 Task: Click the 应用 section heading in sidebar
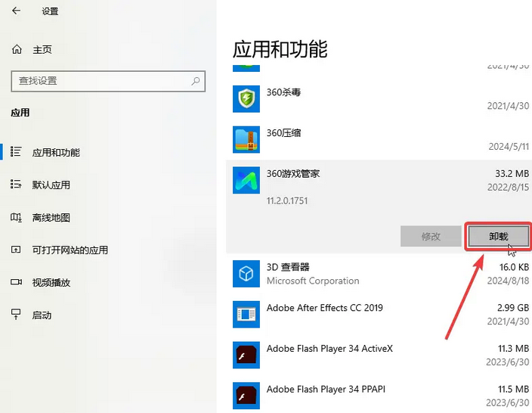pyautogui.click(x=20, y=113)
